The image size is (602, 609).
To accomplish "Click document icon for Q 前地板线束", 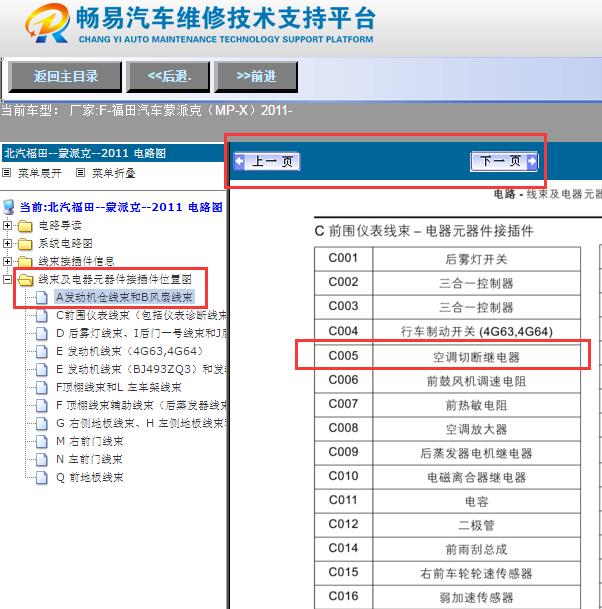I will click(x=42, y=477).
